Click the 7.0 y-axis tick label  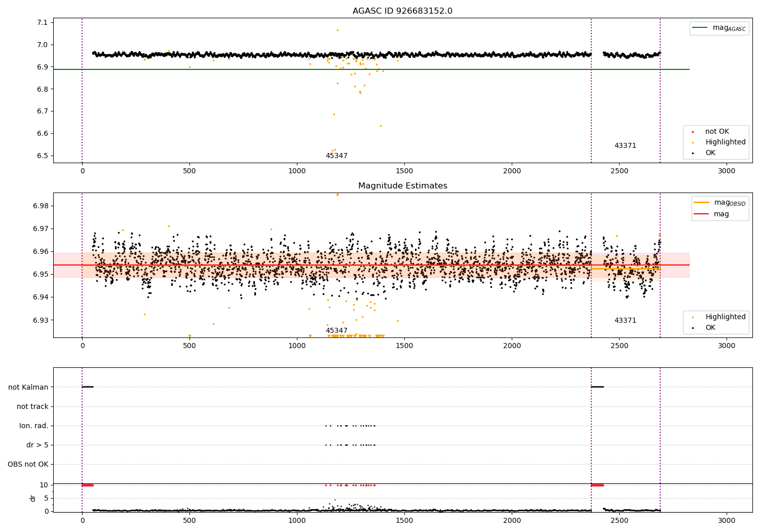tap(42, 45)
